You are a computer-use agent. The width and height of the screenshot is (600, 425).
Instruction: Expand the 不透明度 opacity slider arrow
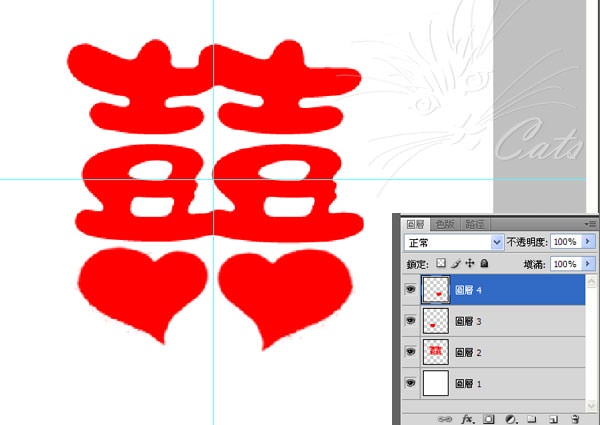(587, 243)
